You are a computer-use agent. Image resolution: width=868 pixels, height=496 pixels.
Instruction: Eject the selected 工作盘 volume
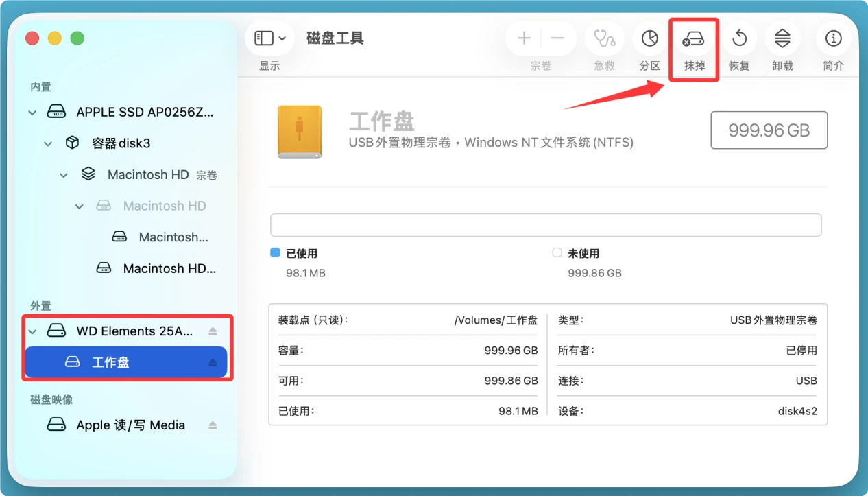coord(213,362)
